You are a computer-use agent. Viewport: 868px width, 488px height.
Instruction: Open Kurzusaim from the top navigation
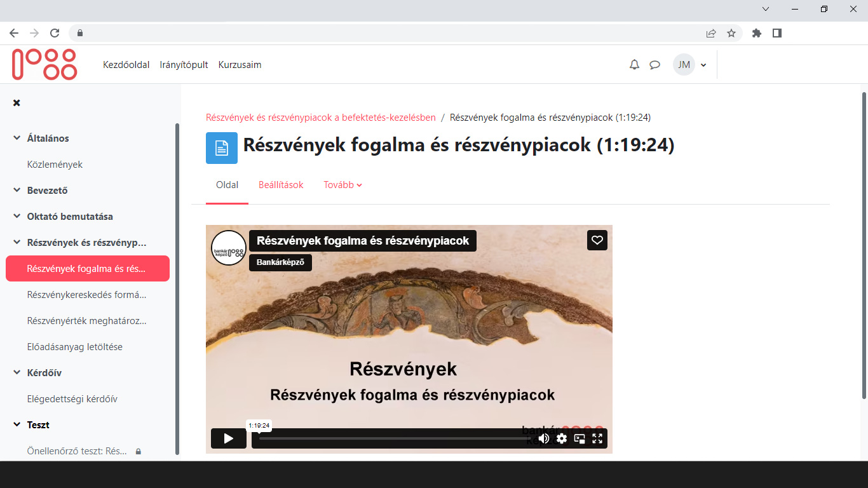click(x=240, y=64)
